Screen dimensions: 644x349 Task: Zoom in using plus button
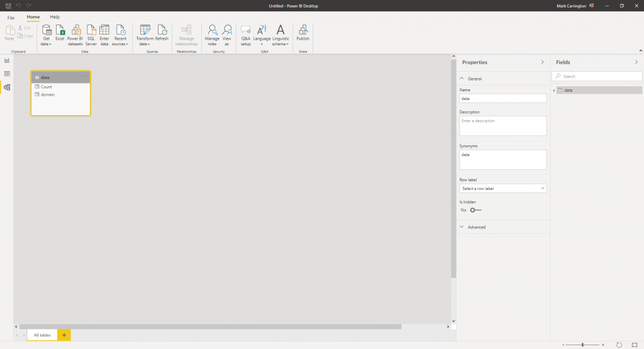click(603, 345)
